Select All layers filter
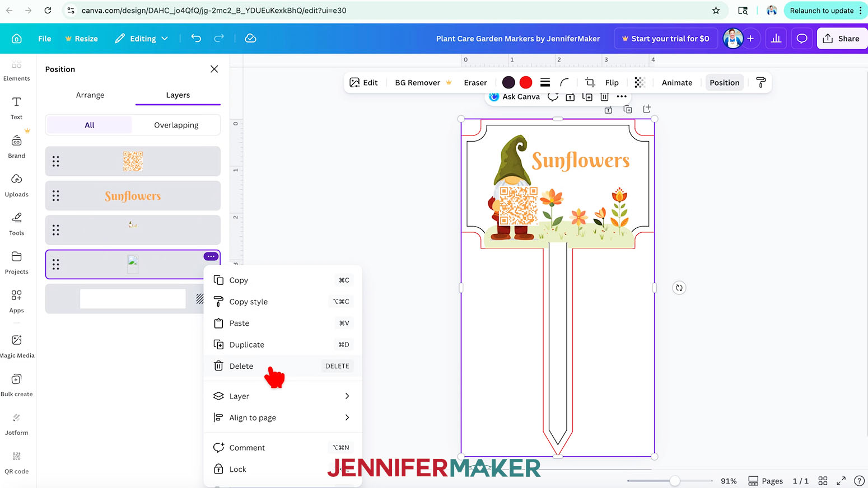Viewport: 868px width, 488px height. pos(90,125)
